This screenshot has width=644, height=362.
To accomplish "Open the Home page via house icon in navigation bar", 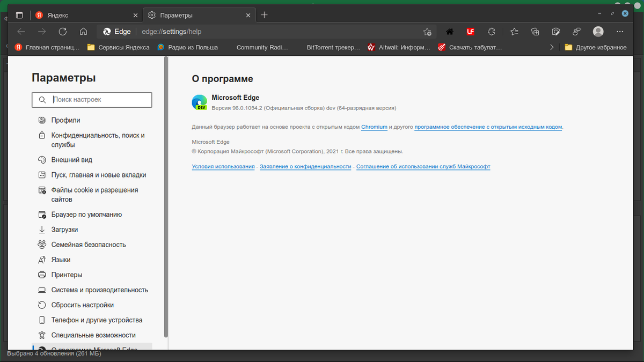I will point(83,32).
